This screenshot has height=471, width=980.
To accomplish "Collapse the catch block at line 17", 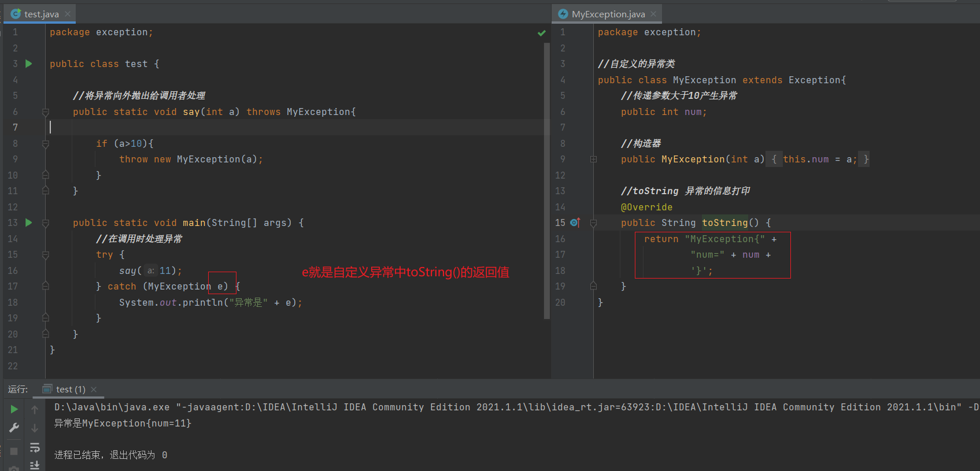I will (x=46, y=286).
